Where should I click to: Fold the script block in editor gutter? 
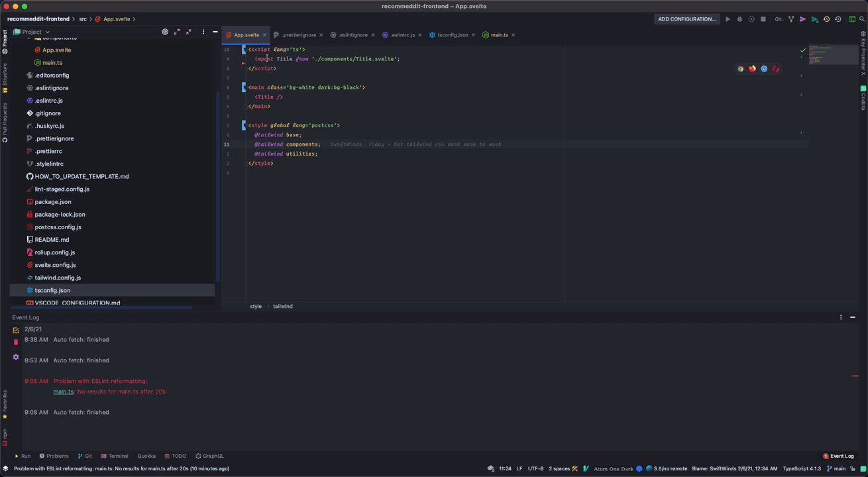(244, 50)
